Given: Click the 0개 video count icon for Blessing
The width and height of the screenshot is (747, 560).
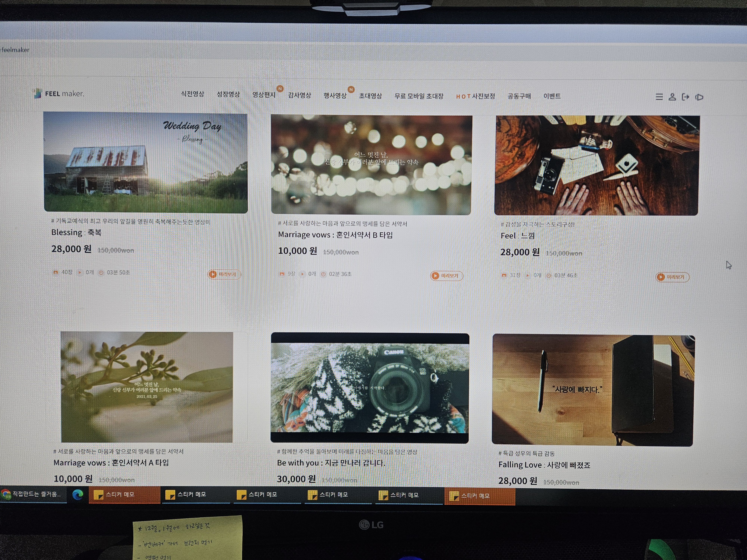Looking at the screenshot, I should pyautogui.click(x=80, y=272).
